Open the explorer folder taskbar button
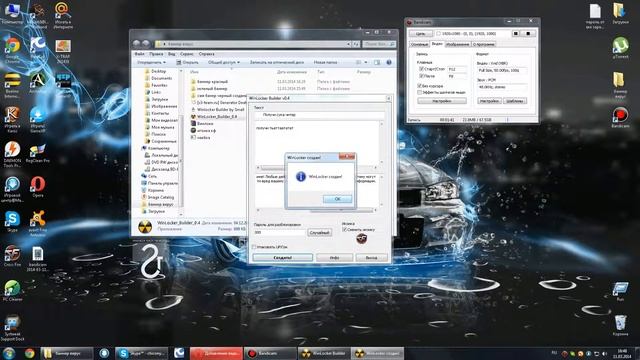The height and width of the screenshot is (360, 640). pos(67,353)
